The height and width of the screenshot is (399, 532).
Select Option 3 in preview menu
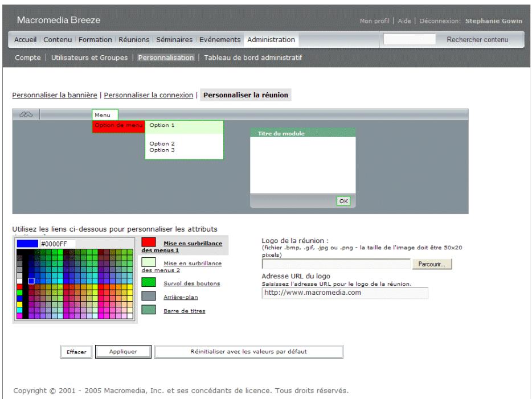162,150
